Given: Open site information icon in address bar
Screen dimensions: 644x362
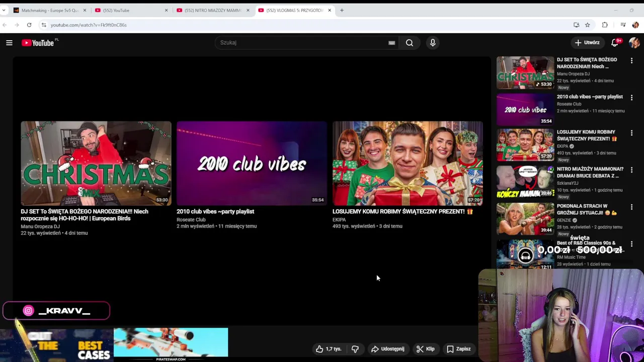Looking at the screenshot, I should (44, 25).
